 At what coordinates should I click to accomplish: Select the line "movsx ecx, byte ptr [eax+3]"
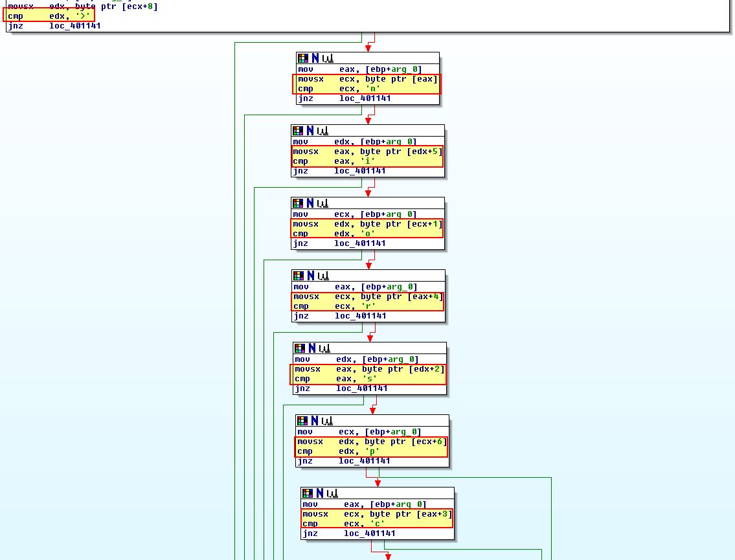point(378,515)
